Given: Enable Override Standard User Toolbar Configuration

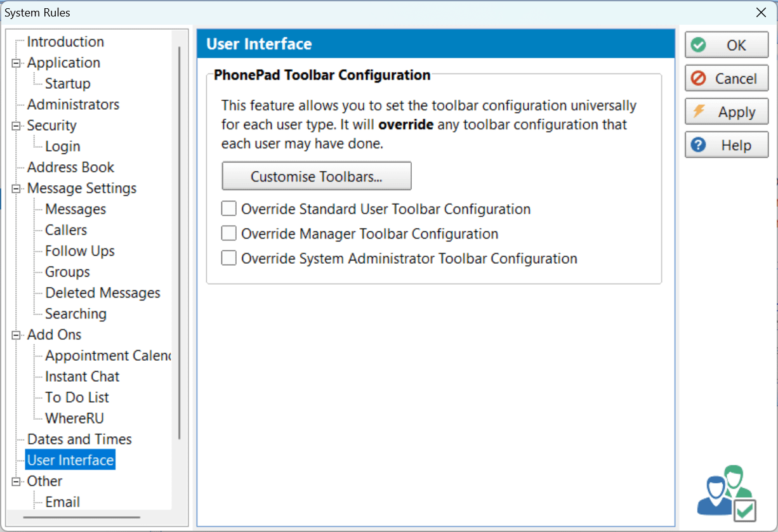Looking at the screenshot, I should pos(228,209).
